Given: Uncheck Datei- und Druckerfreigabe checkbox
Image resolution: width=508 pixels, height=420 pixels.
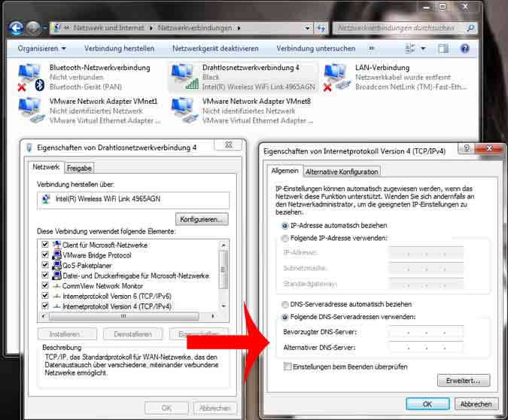Looking at the screenshot, I should click(45, 275).
